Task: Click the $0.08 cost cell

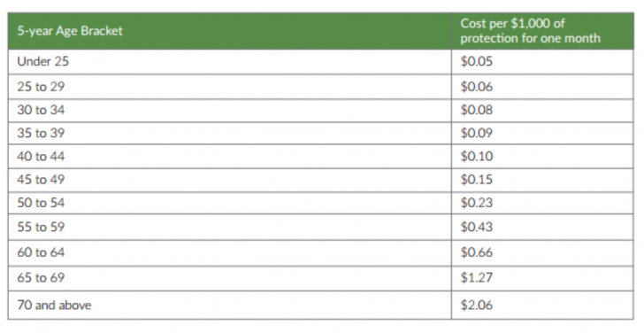Action: point(542,110)
